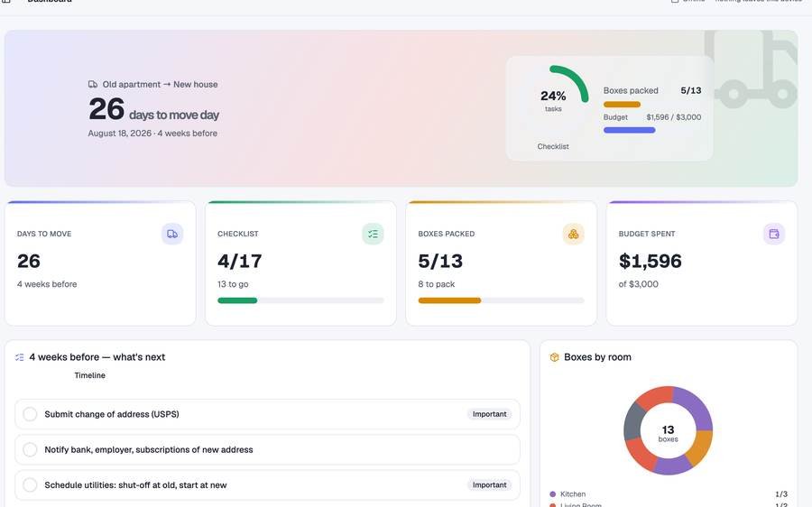Viewport: 812px width, 507px height.
Task: Click 'Notify bank, employer, subscriptions of new address'
Action: 149,449
